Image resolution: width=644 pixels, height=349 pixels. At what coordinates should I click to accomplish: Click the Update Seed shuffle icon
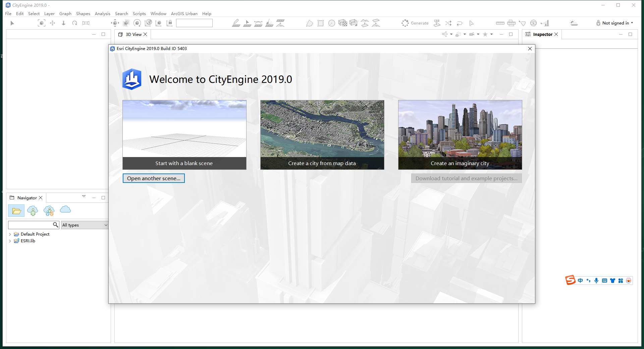pos(448,23)
